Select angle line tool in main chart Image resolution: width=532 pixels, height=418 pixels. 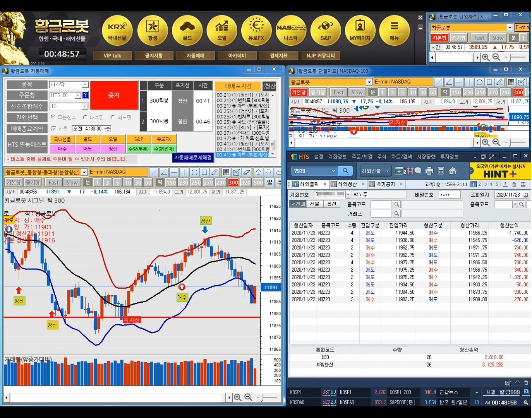(164, 172)
